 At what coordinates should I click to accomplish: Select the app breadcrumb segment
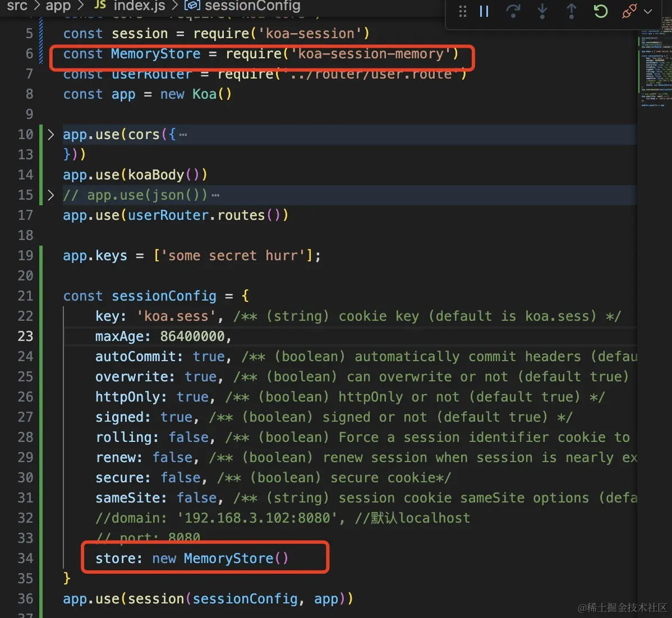(58, 6)
